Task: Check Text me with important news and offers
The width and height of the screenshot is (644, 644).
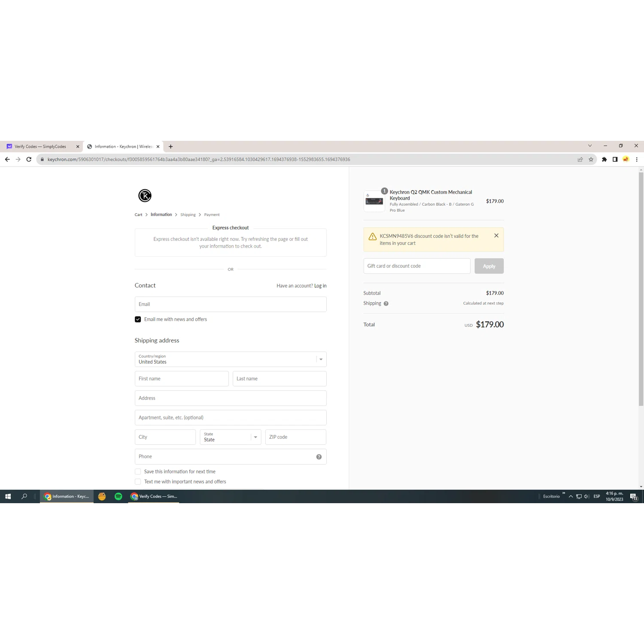Action: click(x=138, y=482)
